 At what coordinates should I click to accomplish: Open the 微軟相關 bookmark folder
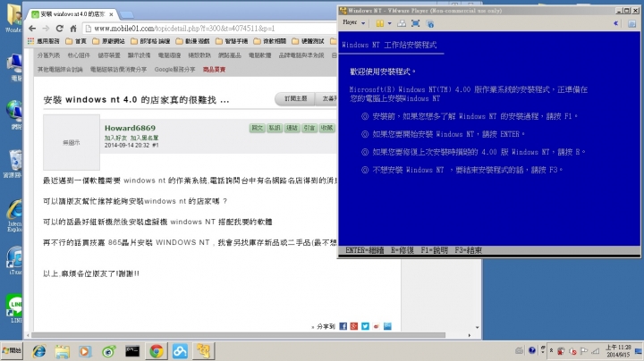[270, 41]
